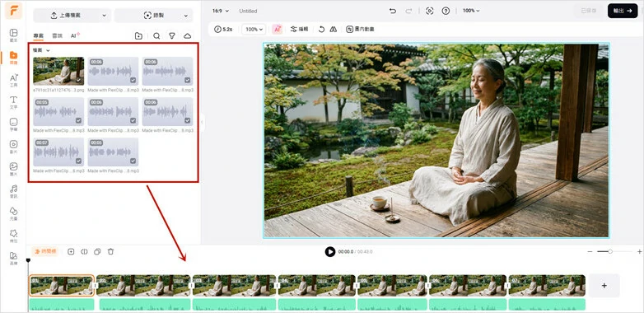Click the export button with arrow
This screenshot has height=313, width=644.
point(623,11)
